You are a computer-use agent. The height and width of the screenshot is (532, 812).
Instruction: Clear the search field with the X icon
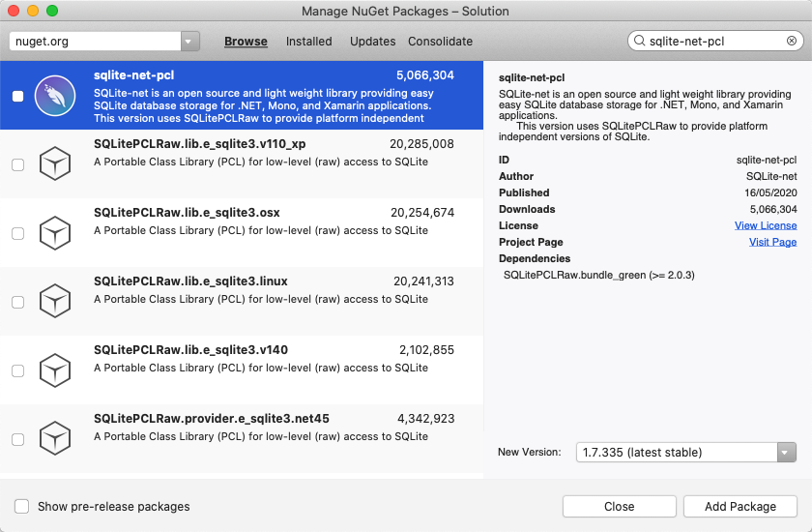(792, 42)
